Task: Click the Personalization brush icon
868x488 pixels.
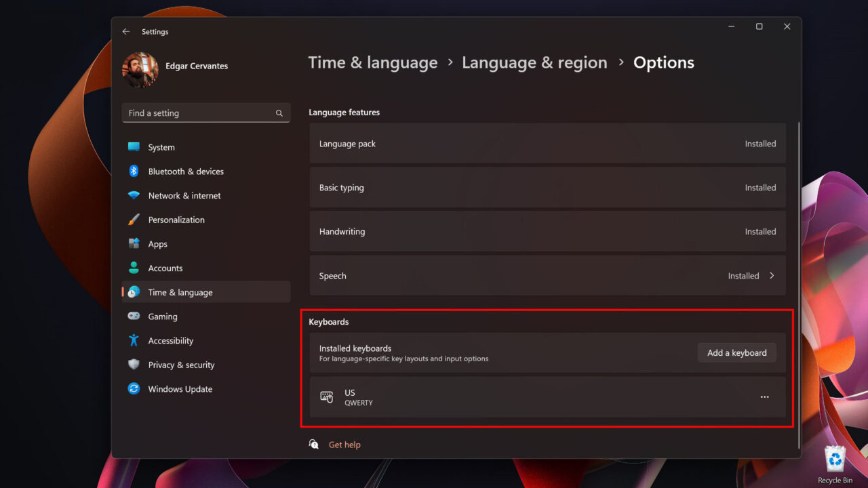Action: click(x=135, y=220)
